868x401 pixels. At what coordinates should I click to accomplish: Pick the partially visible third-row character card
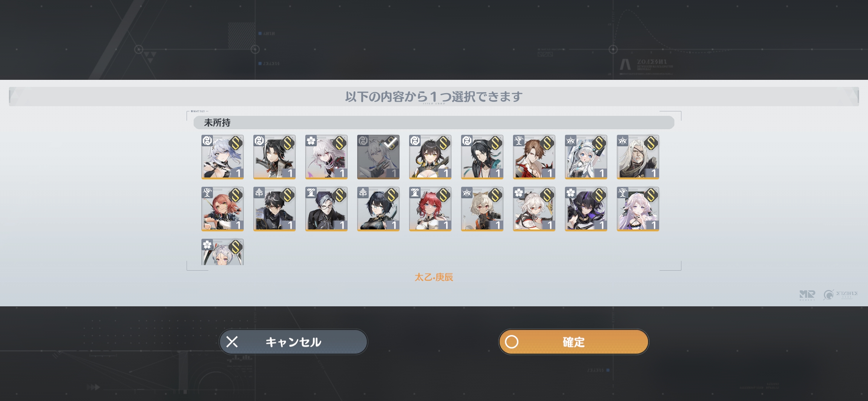tap(222, 252)
